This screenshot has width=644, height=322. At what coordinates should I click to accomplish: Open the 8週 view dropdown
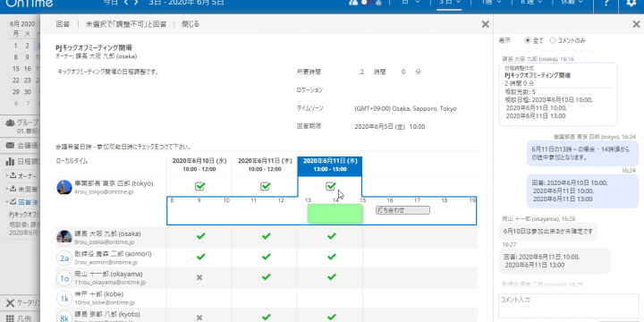coord(532,2)
